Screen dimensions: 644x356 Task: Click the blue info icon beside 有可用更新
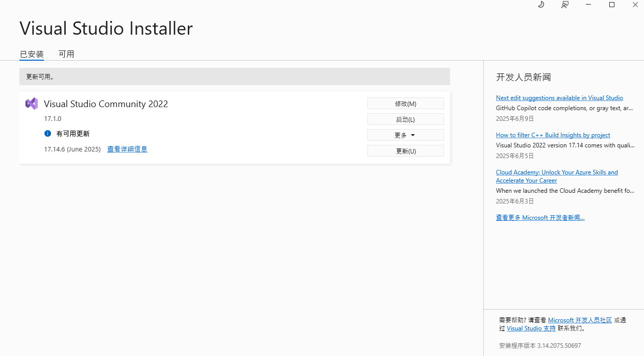pos(47,133)
